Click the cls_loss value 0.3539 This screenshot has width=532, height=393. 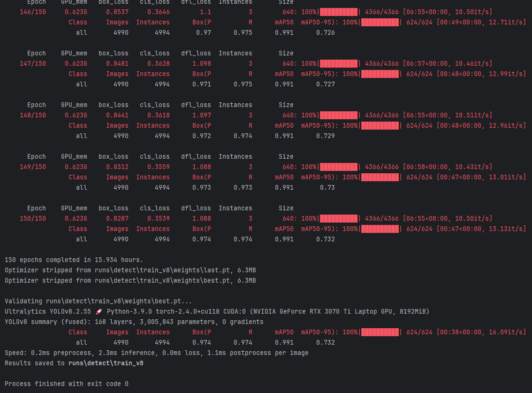[x=159, y=218]
